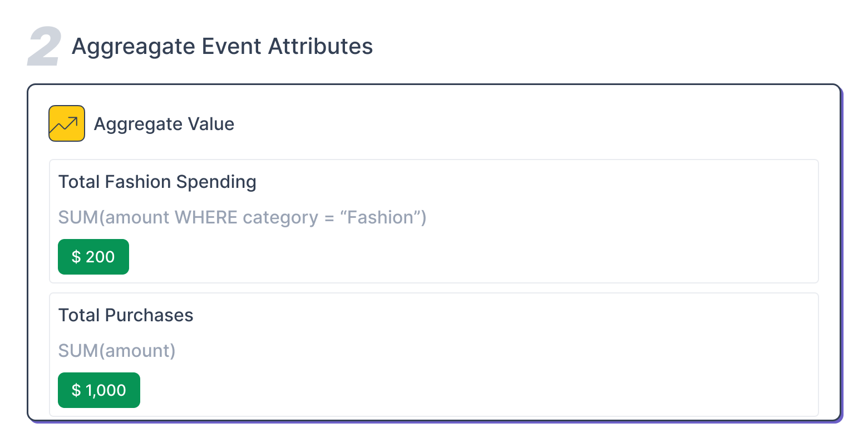
Task: Click the SUM(amount) formula under Total Purchases
Action: pyautogui.click(x=117, y=351)
